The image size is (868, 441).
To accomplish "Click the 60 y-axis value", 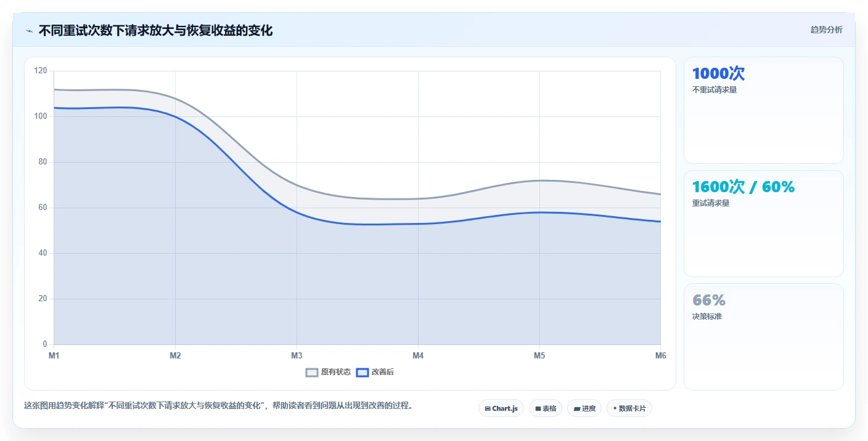I will click(x=43, y=208).
